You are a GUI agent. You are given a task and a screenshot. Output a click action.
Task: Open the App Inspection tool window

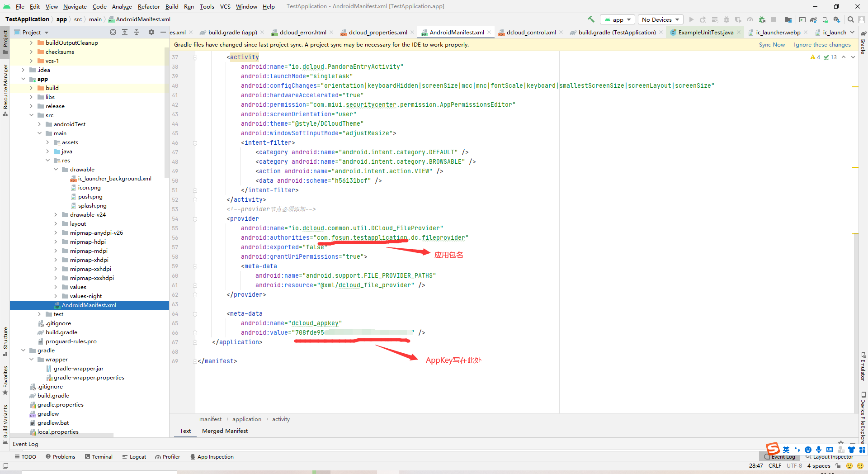pos(212,457)
